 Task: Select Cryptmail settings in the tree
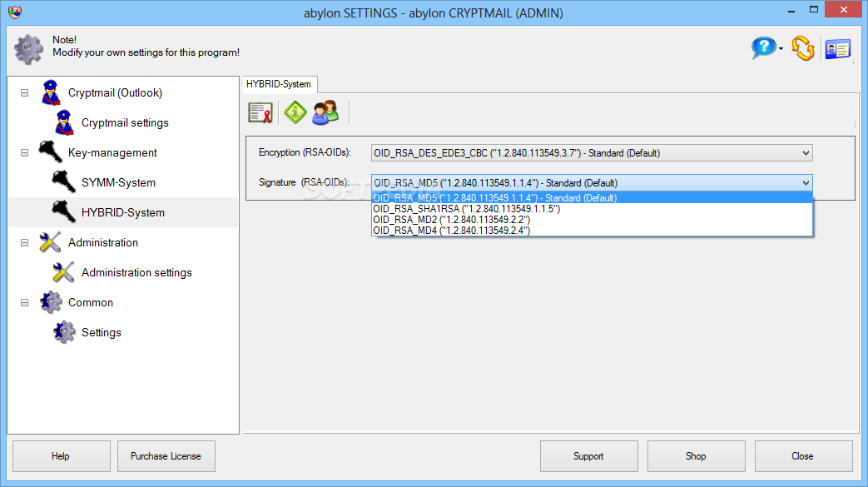pos(125,122)
